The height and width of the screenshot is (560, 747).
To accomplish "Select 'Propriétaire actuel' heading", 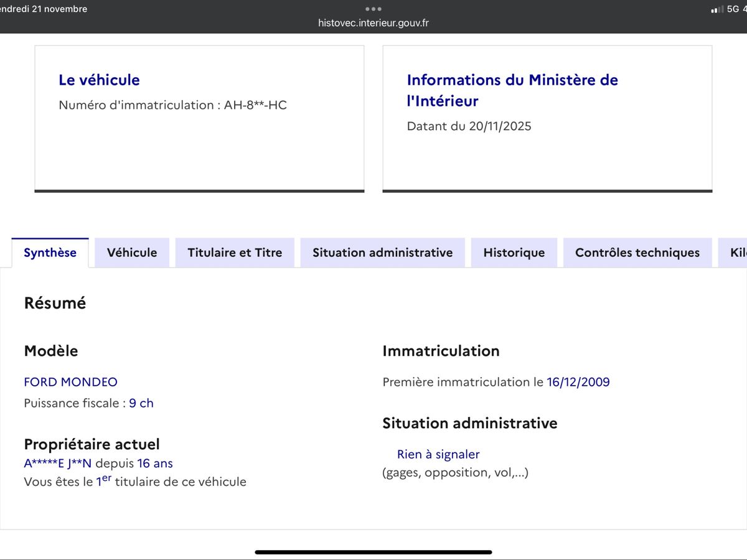I will [x=92, y=444].
